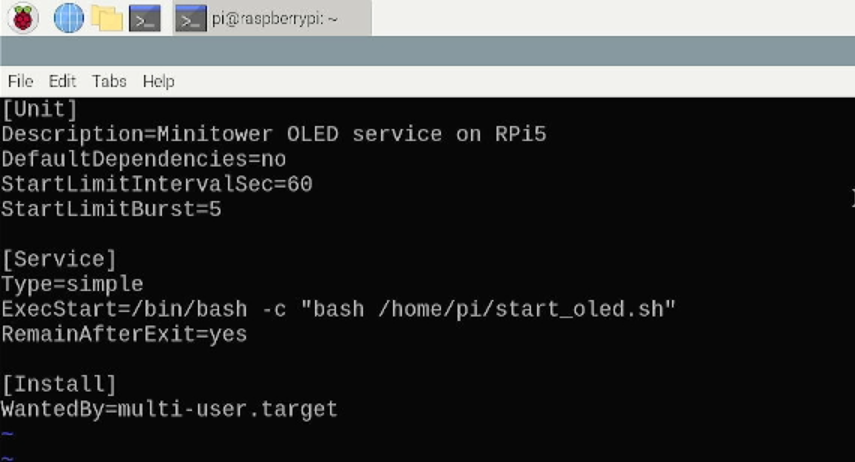
Task: Place cursor on StartLimitIntervalSec=60
Action: tap(157, 184)
